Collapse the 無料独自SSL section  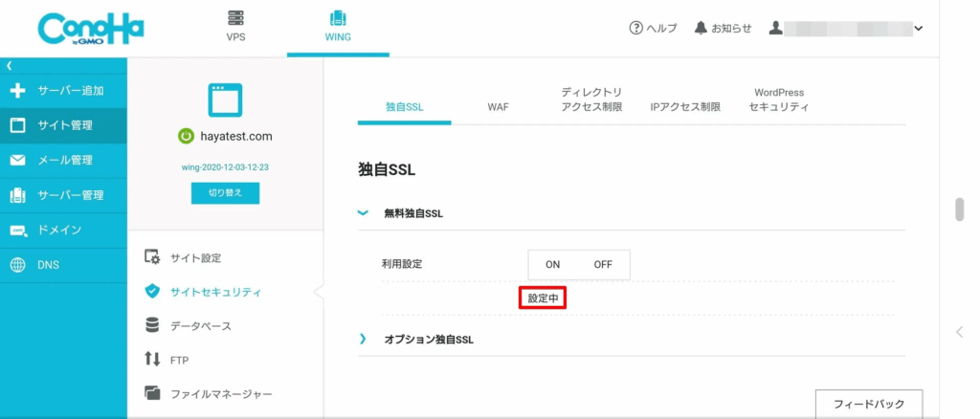coord(363,213)
